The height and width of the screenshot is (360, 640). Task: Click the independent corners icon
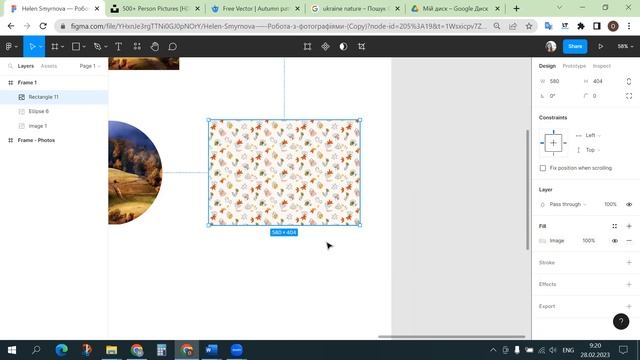[629, 96]
